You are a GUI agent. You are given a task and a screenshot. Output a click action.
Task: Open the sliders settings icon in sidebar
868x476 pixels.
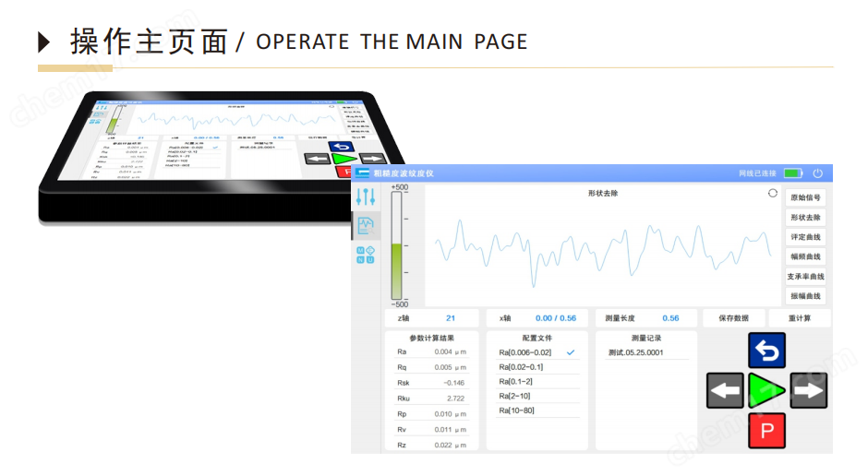pyautogui.click(x=366, y=196)
